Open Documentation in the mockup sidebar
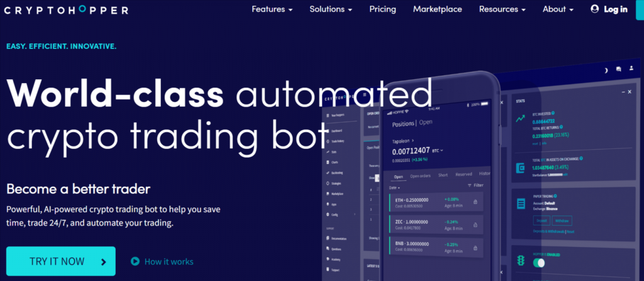Viewport: 644px width, 281px height. (x=338, y=239)
